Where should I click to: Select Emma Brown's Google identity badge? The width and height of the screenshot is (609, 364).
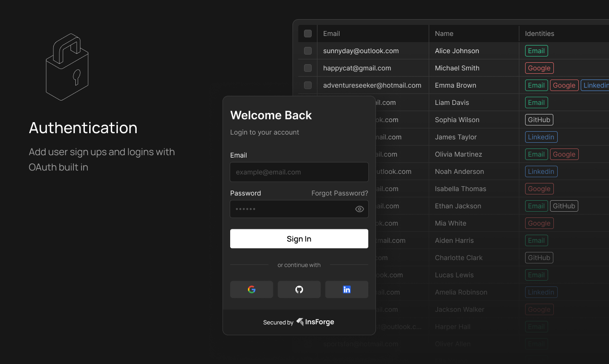(x=564, y=85)
